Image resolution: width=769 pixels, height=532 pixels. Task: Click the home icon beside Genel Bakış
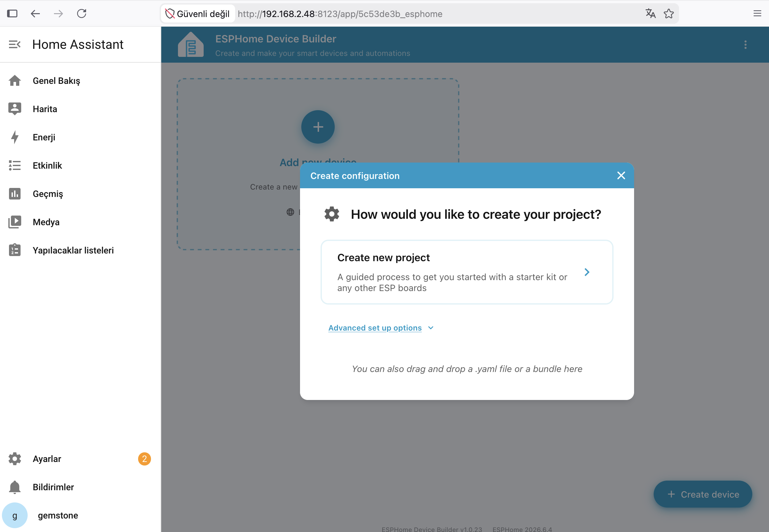pos(15,81)
